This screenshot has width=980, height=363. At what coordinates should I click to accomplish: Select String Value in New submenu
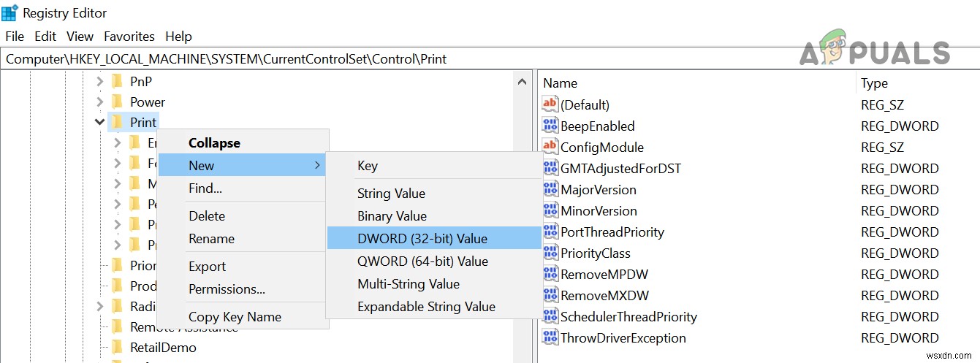(391, 194)
